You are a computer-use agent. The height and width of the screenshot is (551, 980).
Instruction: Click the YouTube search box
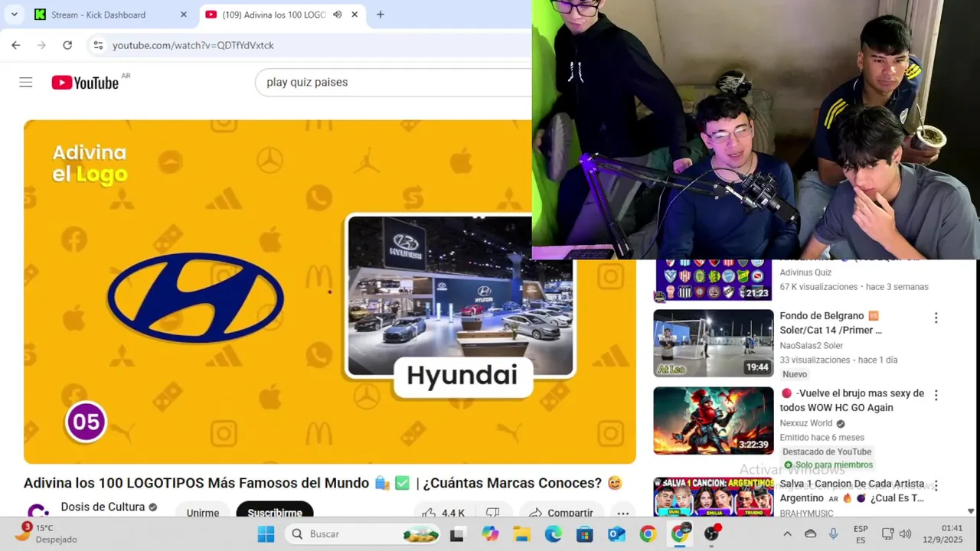pyautogui.click(x=394, y=82)
